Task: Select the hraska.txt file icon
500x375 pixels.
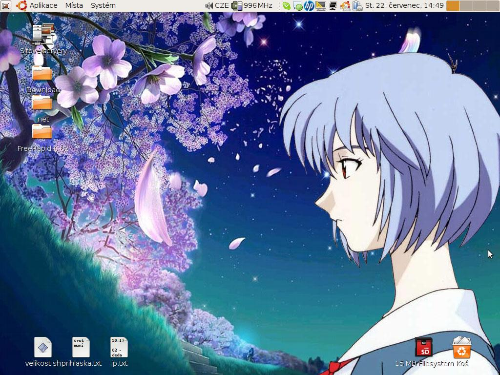Action: click(81, 347)
